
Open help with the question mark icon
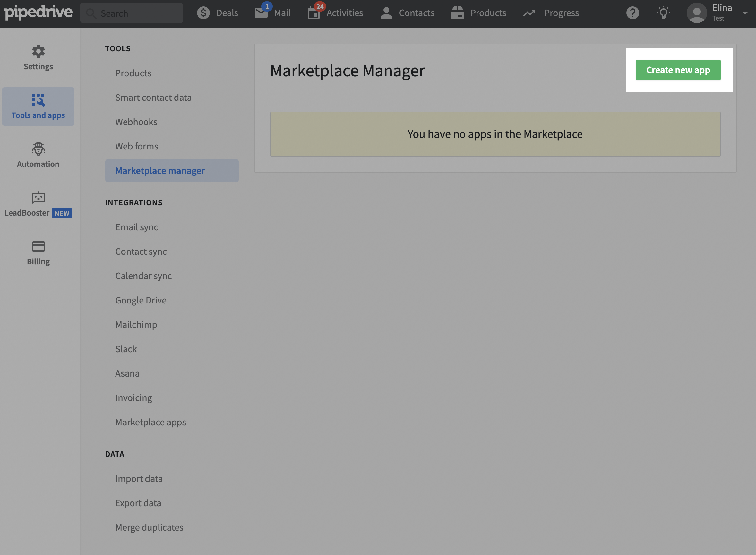click(x=633, y=13)
